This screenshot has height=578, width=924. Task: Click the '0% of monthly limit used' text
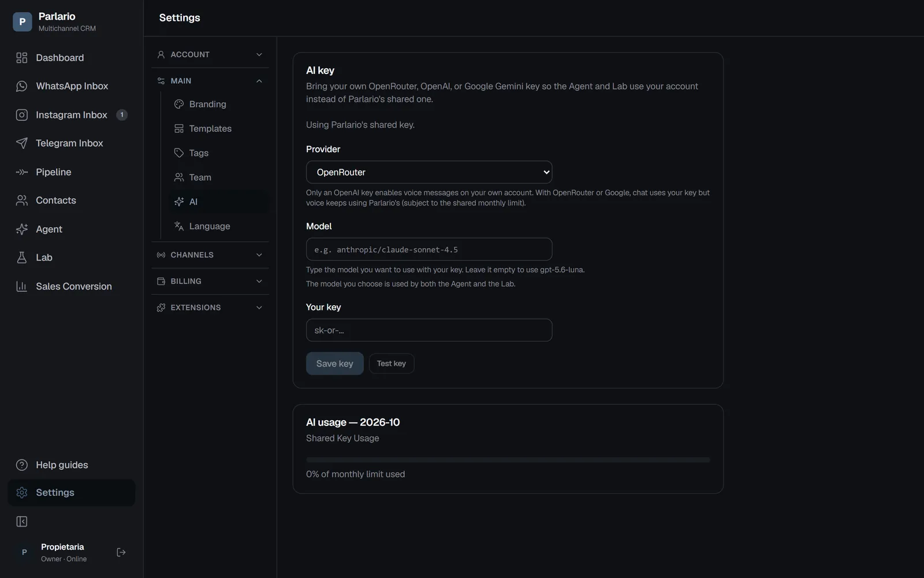pos(356,475)
